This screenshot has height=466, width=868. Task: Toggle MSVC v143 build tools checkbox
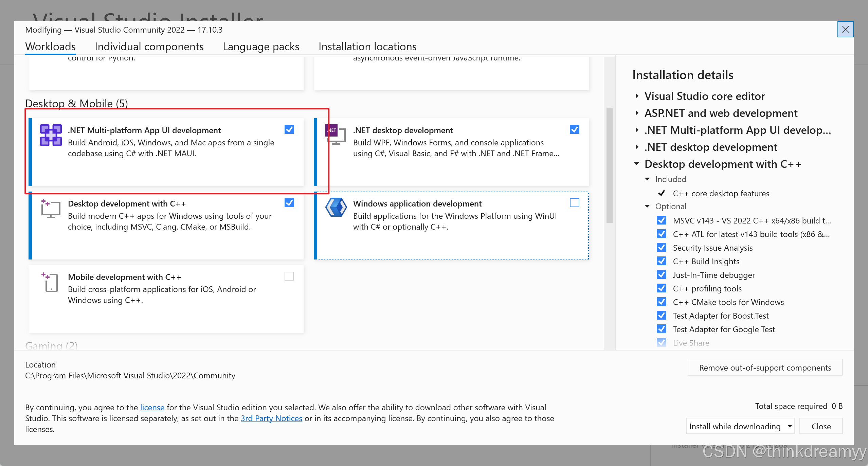click(x=662, y=220)
